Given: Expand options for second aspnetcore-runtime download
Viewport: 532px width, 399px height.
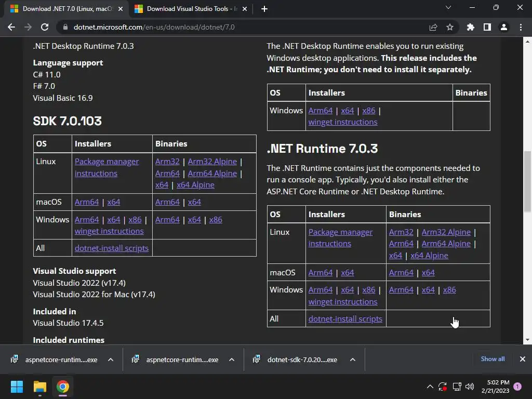Looking at the screenshot, I should [232, 360].
